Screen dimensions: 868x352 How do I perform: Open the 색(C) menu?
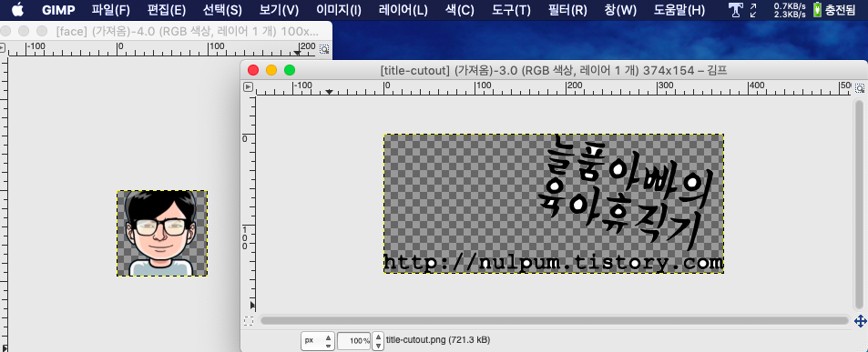(460, 10)
